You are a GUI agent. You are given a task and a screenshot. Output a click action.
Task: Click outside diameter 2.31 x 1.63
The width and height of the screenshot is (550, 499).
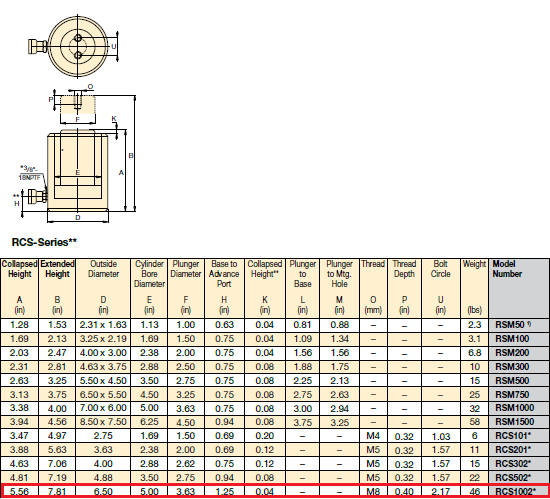(103, 325)
